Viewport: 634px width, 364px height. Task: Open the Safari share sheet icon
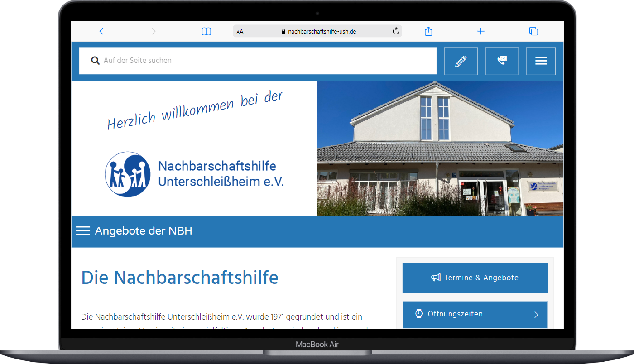click(x=428, y=31)
